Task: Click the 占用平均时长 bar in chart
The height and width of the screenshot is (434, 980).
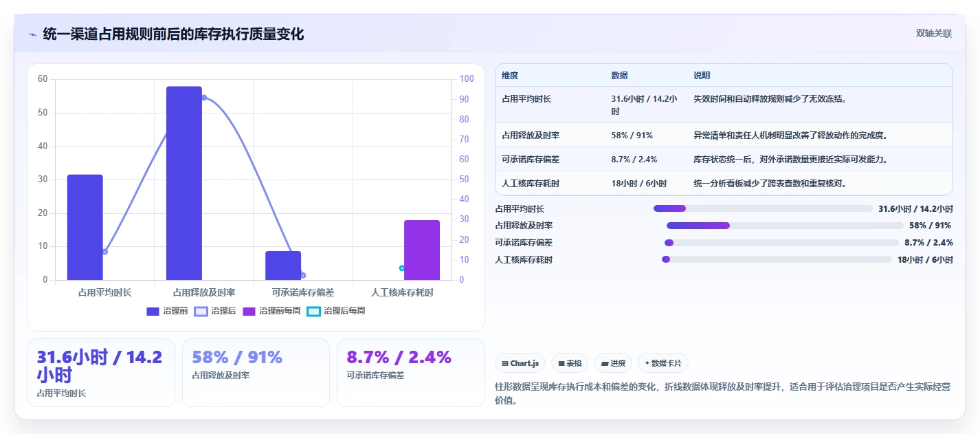Action: pos(85,227)
